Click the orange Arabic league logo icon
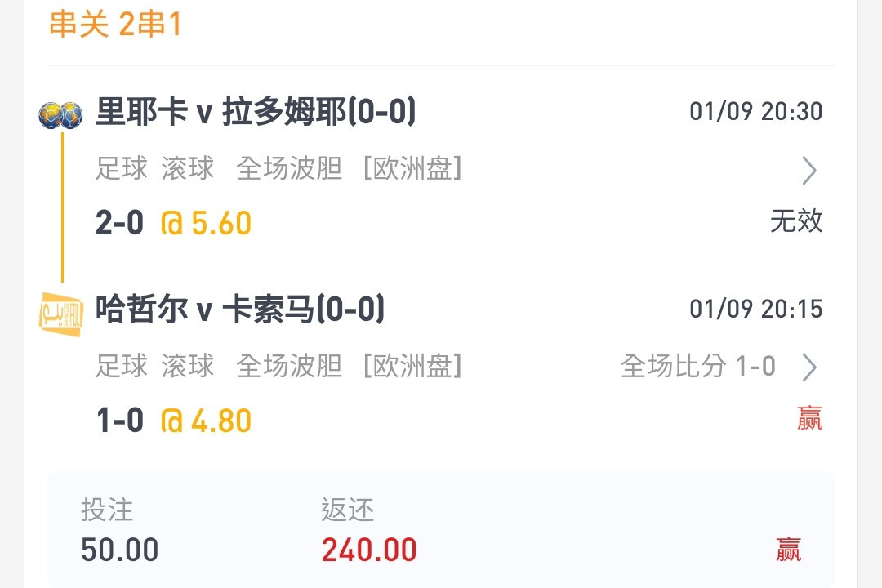882x588 pixels. [x=60, y=314]
